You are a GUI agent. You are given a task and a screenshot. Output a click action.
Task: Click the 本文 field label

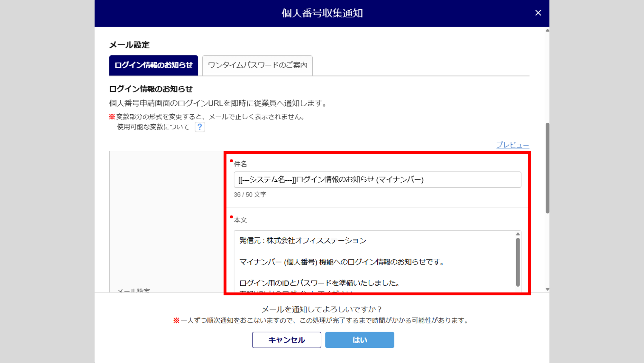[x=240, y=220]
